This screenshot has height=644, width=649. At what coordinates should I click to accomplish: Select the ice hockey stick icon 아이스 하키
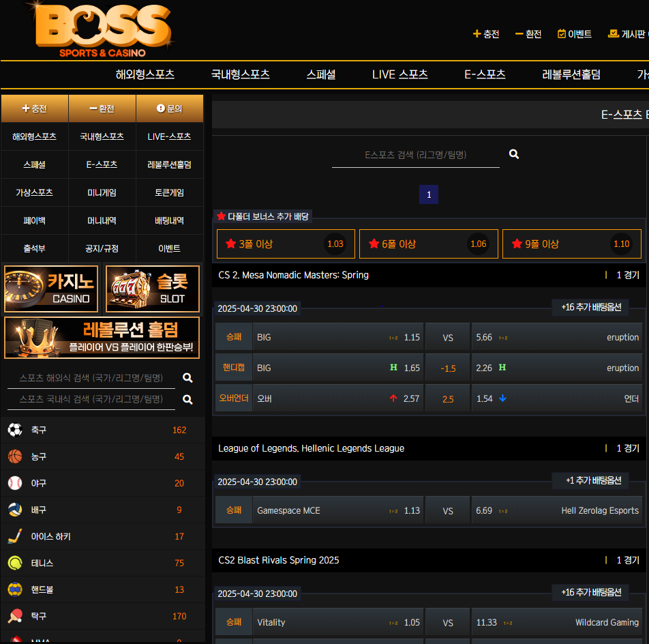tap(15, 536)
